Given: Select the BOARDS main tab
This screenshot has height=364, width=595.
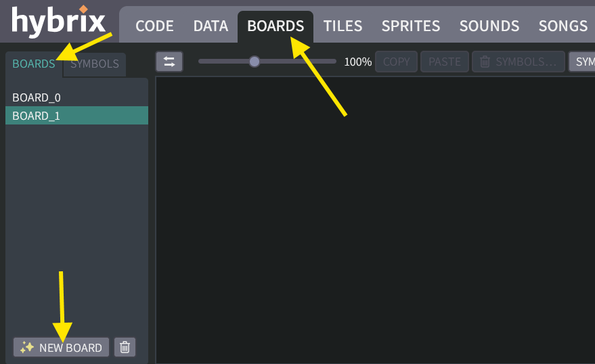Looking at the screenshot, I should [276, 26].
